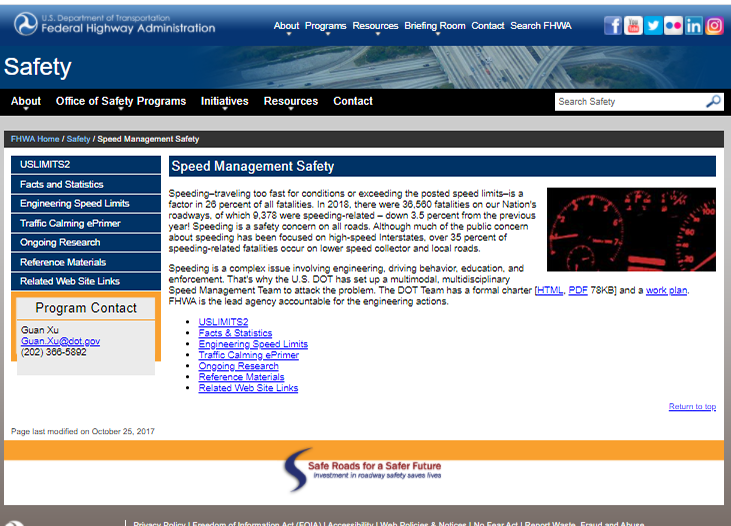This screenshot has width=731, height=526.
Task: Open the LinkedIn icon in header
Action: (694, 26)
